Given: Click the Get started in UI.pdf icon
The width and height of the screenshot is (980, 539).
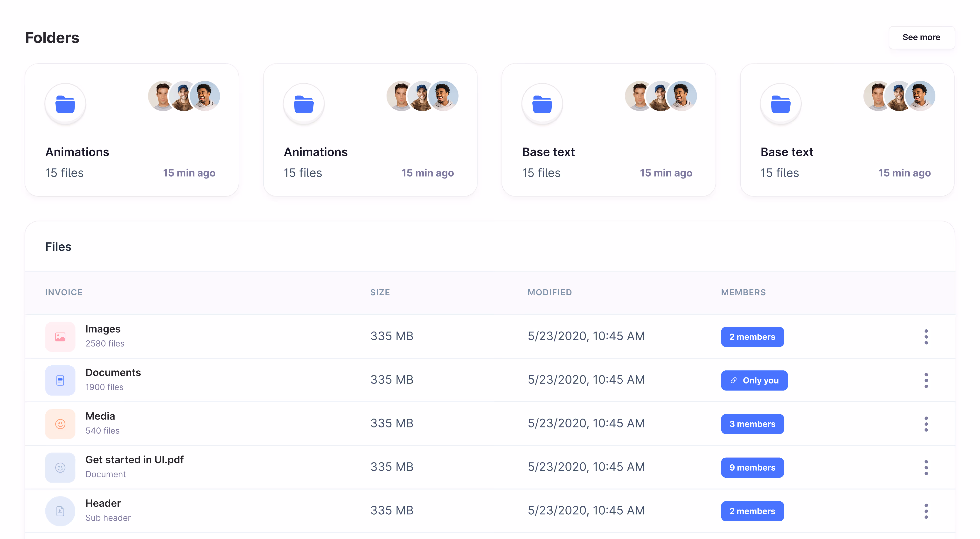Looking at the screenshot, I should coord(60,468).
